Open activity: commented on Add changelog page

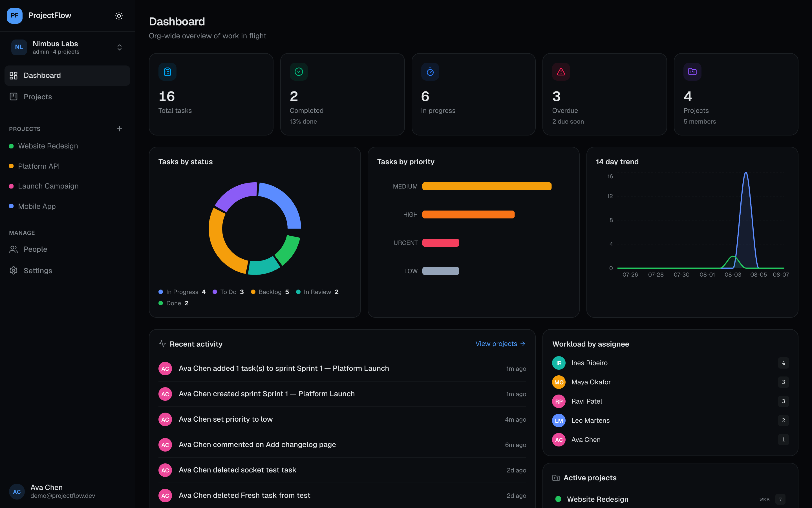point(342,445)
